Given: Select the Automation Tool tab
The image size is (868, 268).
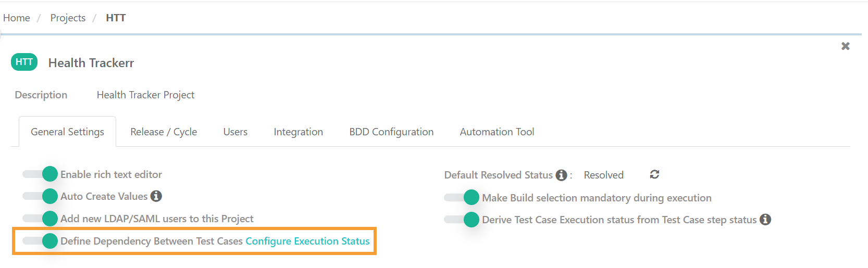Looking at the screenshot, I should (x=497, y=132).
